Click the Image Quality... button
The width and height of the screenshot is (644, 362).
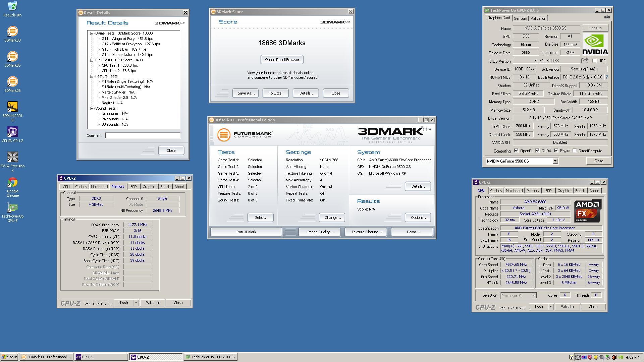pyautogui.click(x=320, y=232)
